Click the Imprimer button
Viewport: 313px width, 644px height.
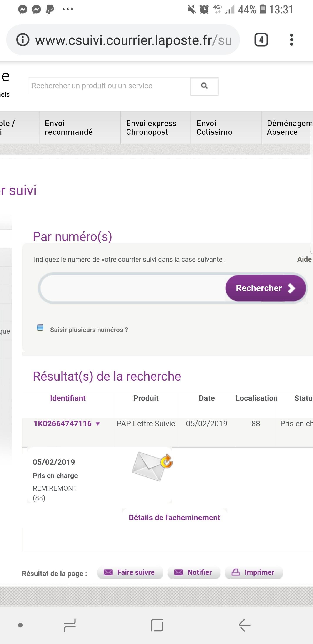pos(253,572)
